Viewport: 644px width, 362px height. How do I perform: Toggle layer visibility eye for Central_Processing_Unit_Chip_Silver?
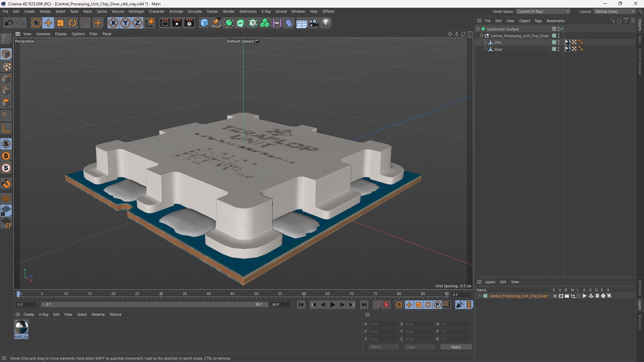[x=561, y=296]
